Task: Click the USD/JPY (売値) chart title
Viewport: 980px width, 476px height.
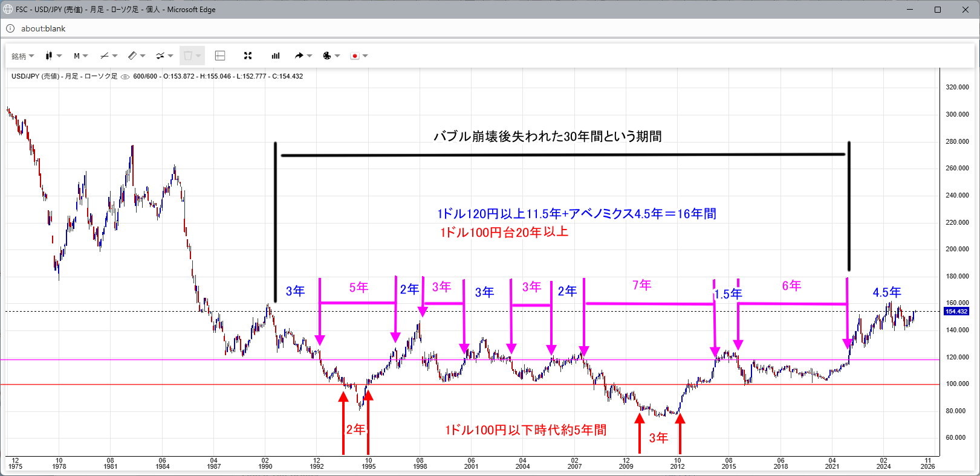Action: [x=35, y=77]
